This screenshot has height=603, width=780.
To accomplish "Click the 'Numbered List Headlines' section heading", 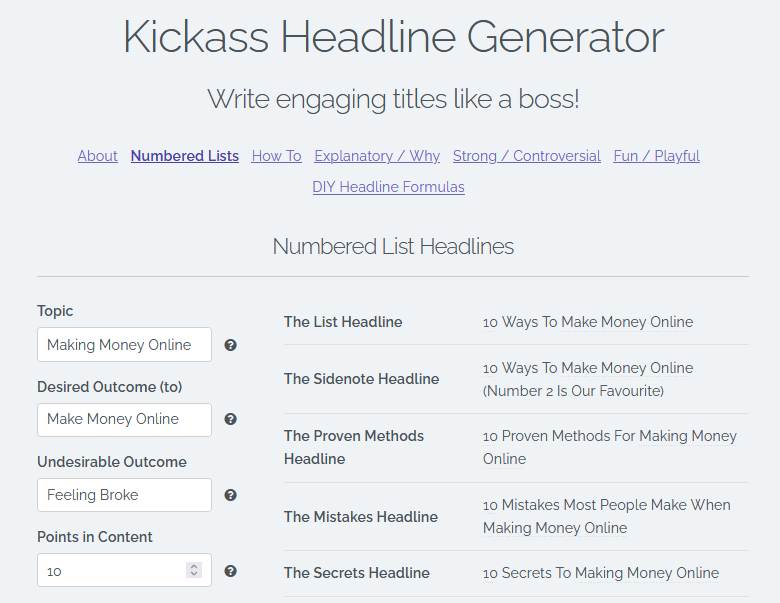I will point(393,246).
